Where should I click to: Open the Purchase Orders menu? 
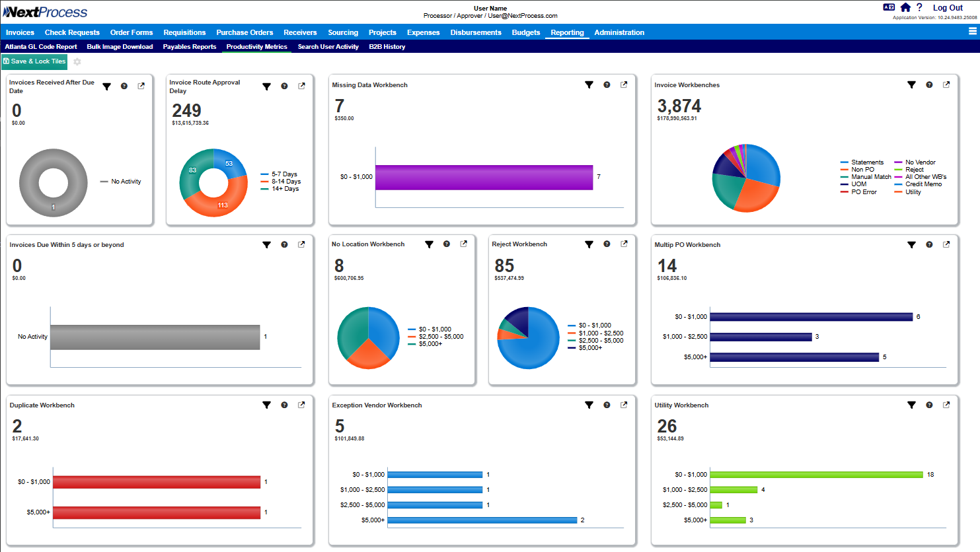pos(245,32)
